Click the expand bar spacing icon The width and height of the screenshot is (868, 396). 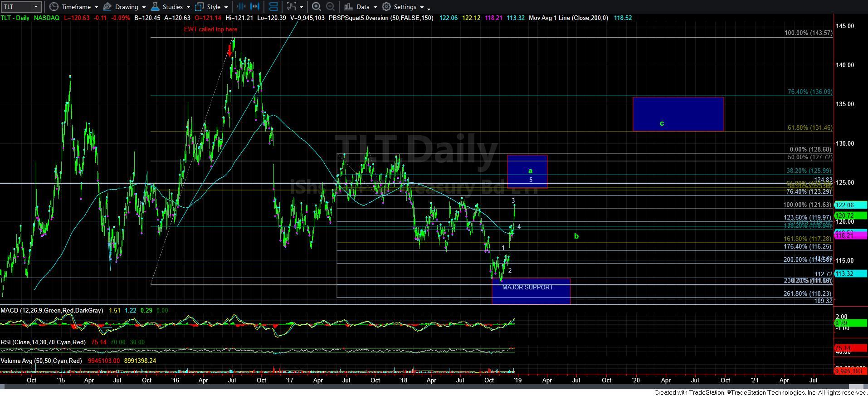point(255,7)
